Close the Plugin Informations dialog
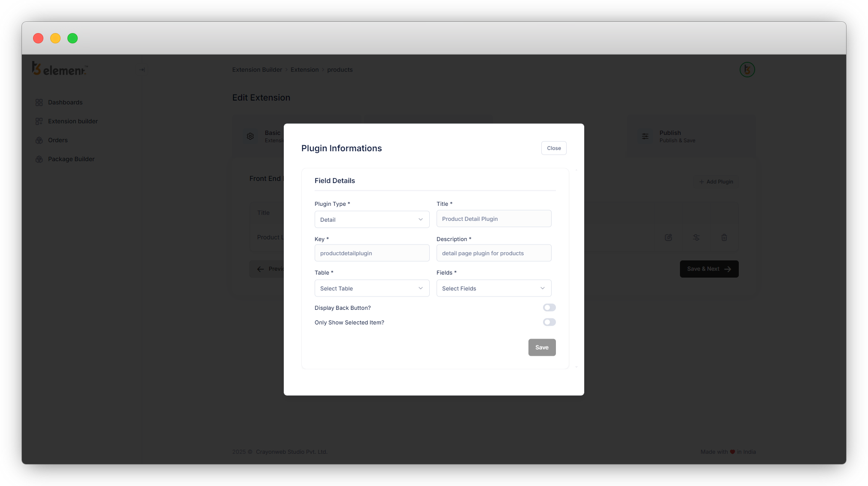This screenshot has height=486, width=868. (x=553, y=148)
